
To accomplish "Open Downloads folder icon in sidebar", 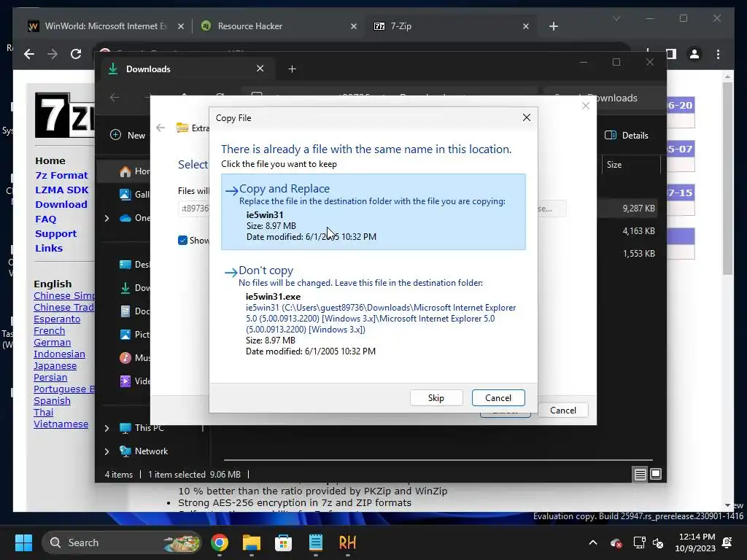I will (125, 287).
